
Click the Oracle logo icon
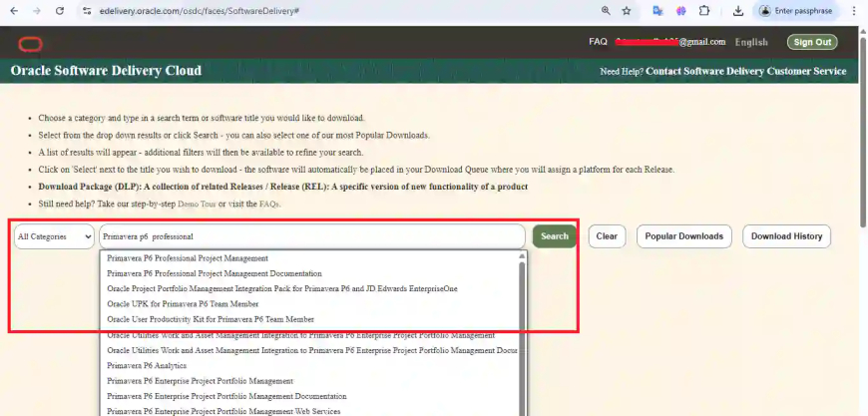click(x=30, y=43)
